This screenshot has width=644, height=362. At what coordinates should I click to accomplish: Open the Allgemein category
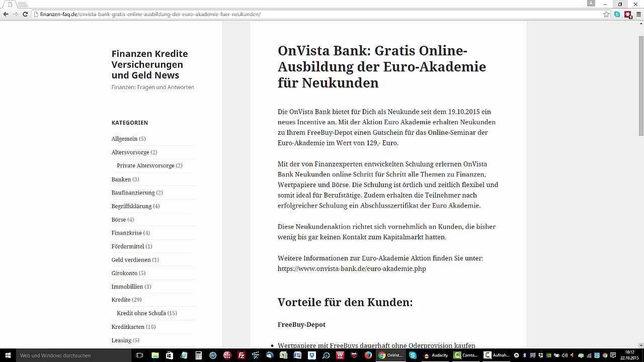tap(124, 139)
